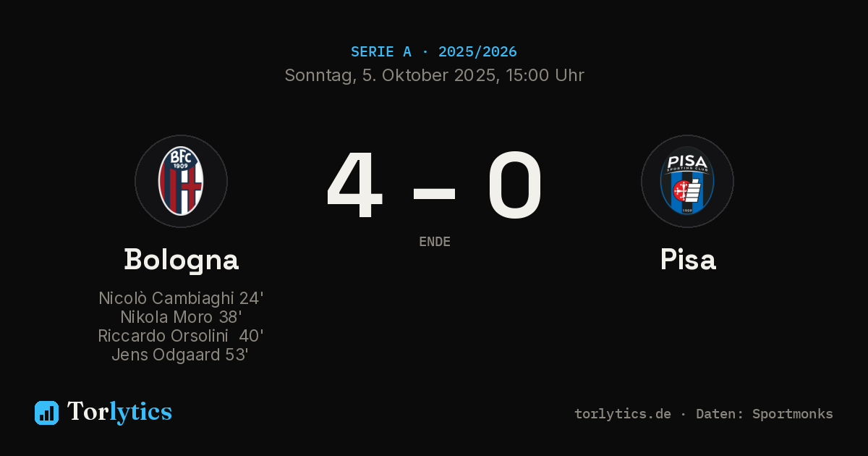
Task: Select goal scorer Jens Odgaard 53'
Action: 181,355
